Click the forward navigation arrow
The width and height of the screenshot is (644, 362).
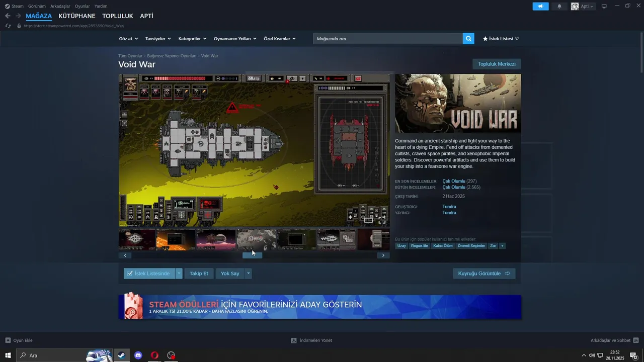[18, 16]
